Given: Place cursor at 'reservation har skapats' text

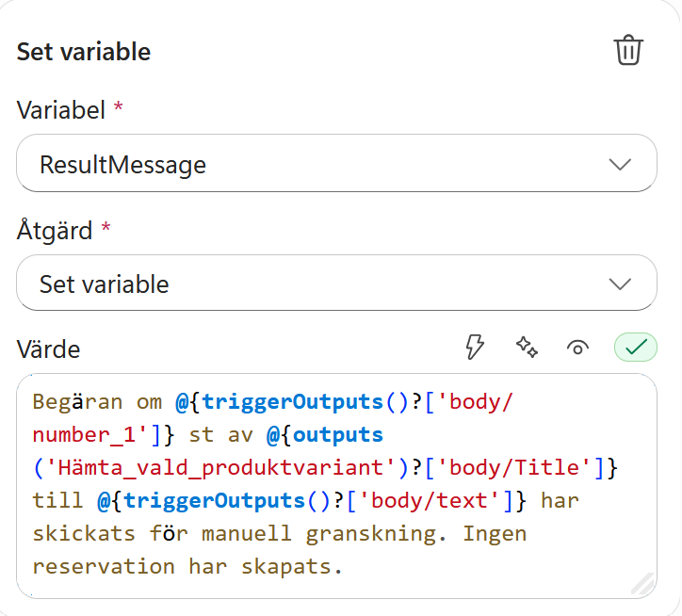Looking at the screenshot, I should click(187, 567).
